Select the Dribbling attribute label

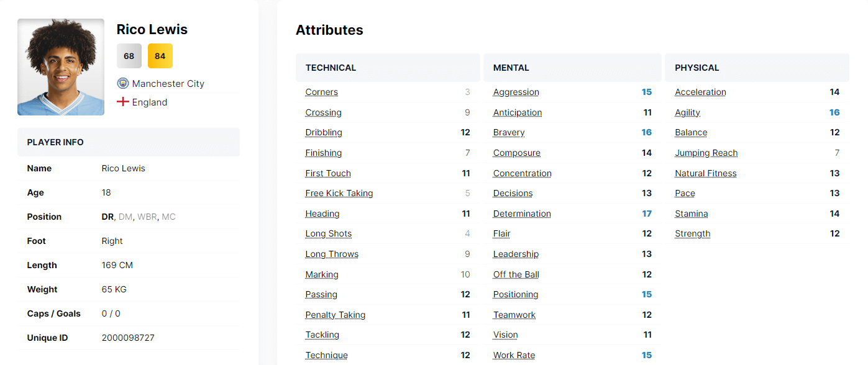324,132
